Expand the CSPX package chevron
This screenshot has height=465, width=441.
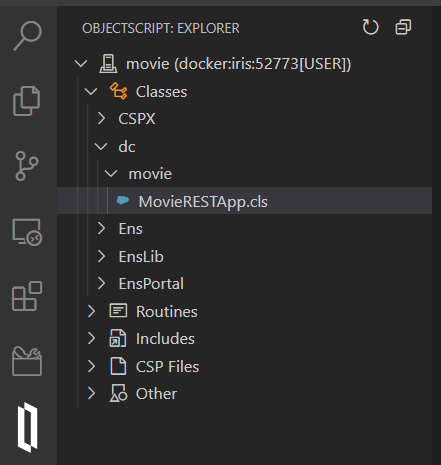(101, 118)
